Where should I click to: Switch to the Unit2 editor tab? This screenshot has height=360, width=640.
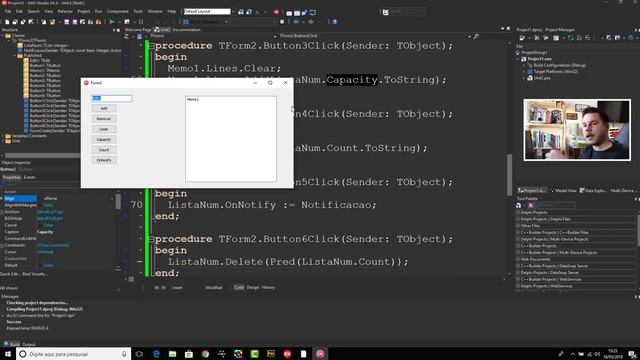pyautogui.click(x=162, y=30)
